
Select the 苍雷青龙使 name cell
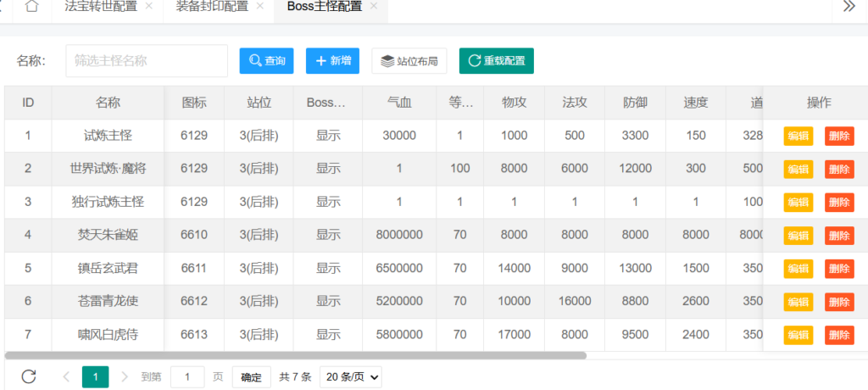point(108,301)
